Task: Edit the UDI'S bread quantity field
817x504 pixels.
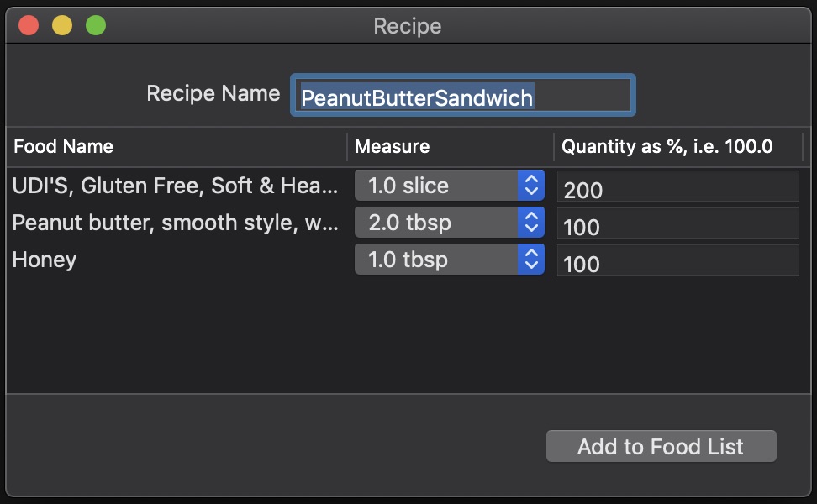Action: tap(677, 188)
